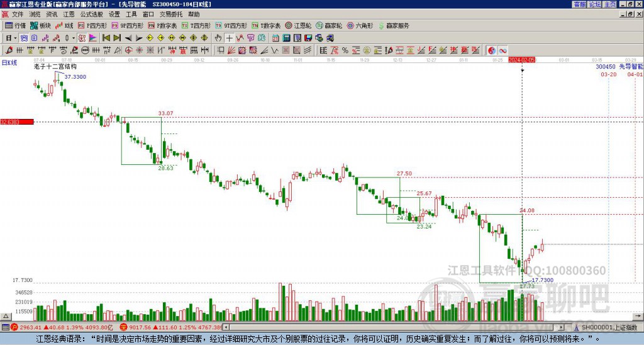Click the 论坛 forum button
Image resolution: width=644 pixels, height=345 pixels.
(594, 4)
